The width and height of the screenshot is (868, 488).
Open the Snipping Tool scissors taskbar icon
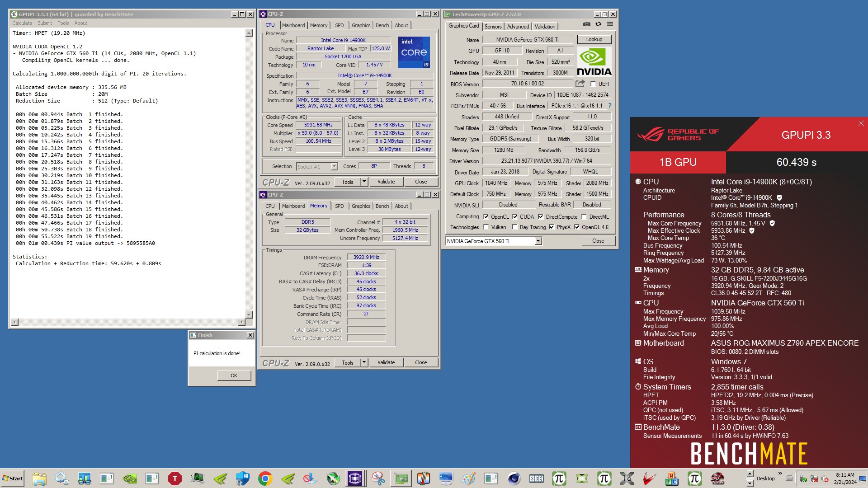(x=378, y=479)
